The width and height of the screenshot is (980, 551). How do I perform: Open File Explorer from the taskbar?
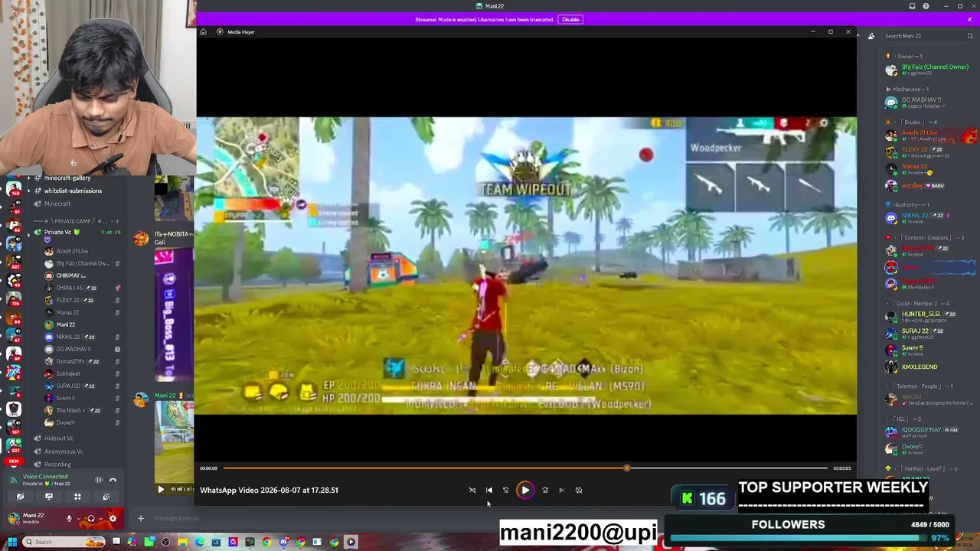(x=182, y=542)
